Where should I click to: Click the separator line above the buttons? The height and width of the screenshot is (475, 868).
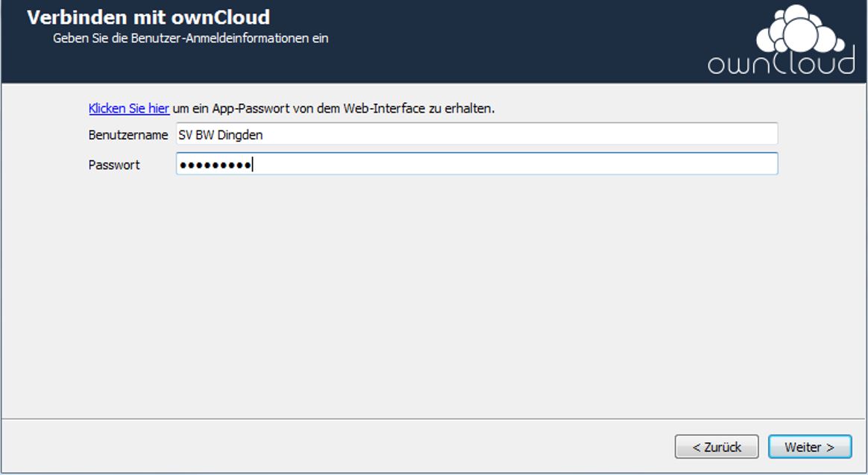pos(433,419)
